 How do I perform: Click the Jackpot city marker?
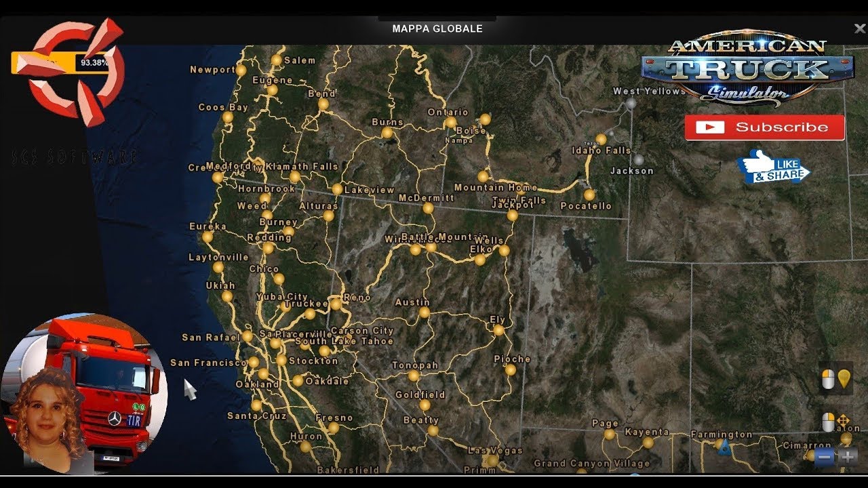tap(513, 216)
